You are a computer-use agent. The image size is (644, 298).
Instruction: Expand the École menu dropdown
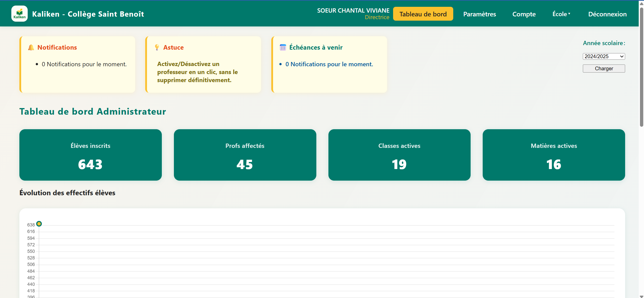point(561,14)
